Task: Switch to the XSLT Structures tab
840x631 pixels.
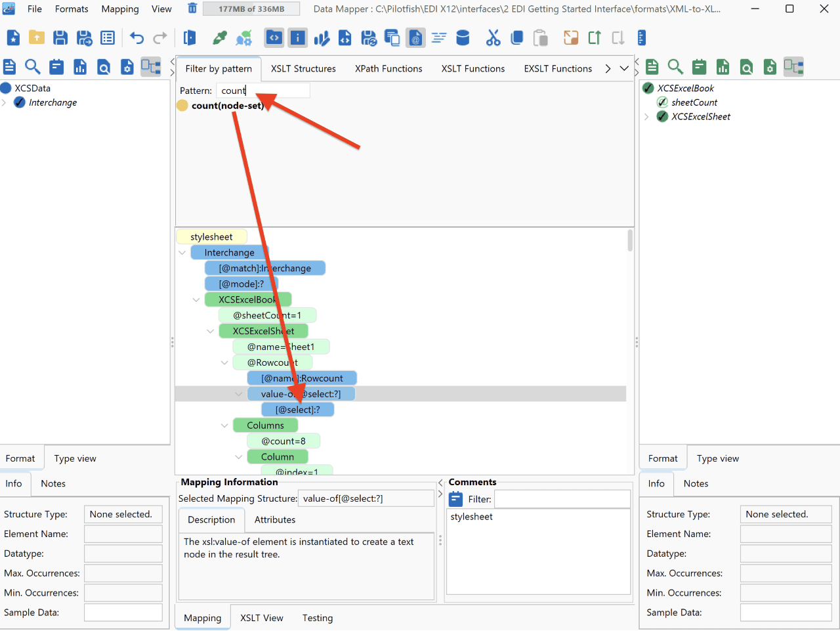Action: [x=303, y=68]
